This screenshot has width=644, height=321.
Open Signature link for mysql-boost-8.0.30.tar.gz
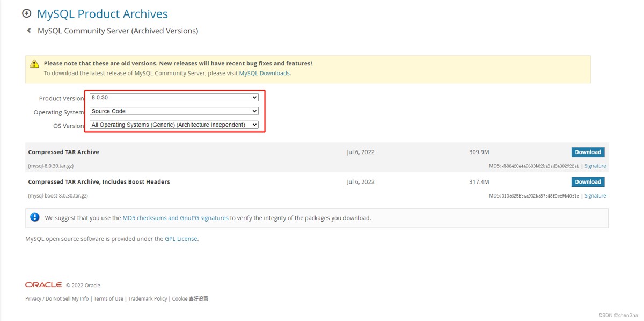595,196
